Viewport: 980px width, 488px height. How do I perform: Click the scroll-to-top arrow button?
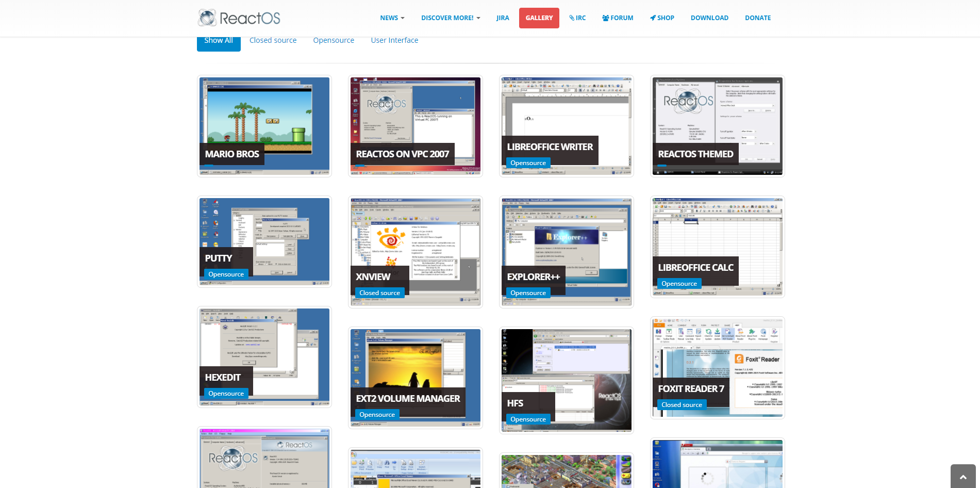click(963, 477)
